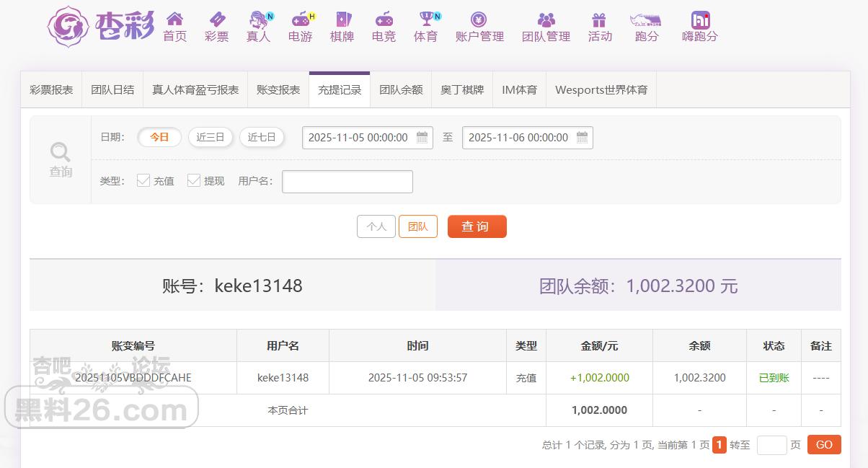Toggle the 提现 withdrawal checkbox
The height and width of the screenshot is (468, 868).
click(194, 180)
